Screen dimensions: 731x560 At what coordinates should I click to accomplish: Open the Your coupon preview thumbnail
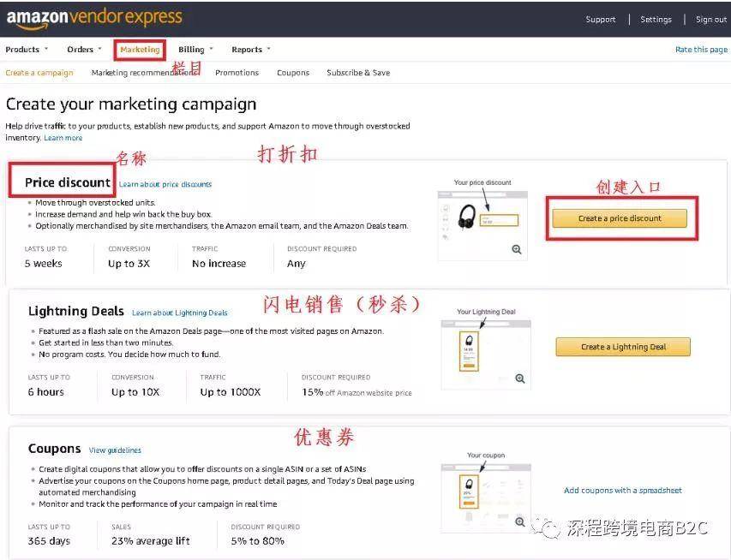point(486,498)
